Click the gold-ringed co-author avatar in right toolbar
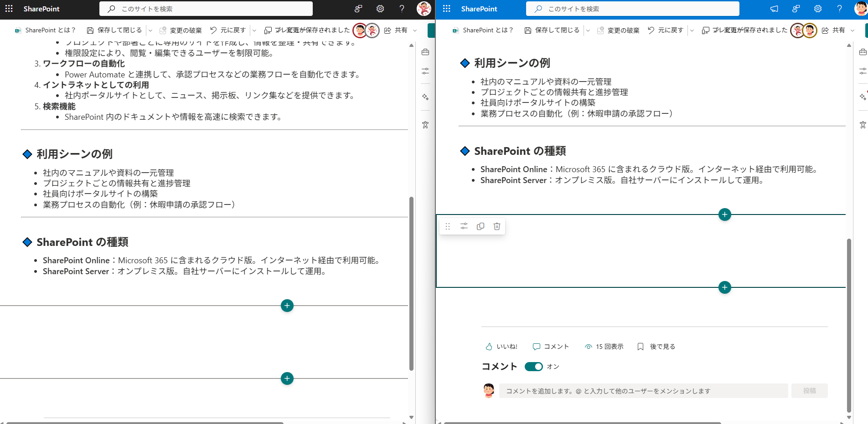The height and width of the screenshot is (424, 868). tap(810, 31)
